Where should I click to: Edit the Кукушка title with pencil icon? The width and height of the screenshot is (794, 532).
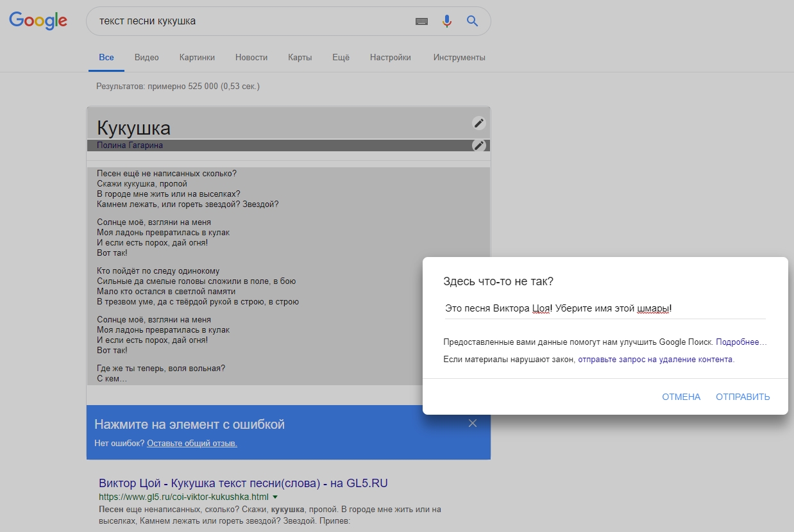478,123
